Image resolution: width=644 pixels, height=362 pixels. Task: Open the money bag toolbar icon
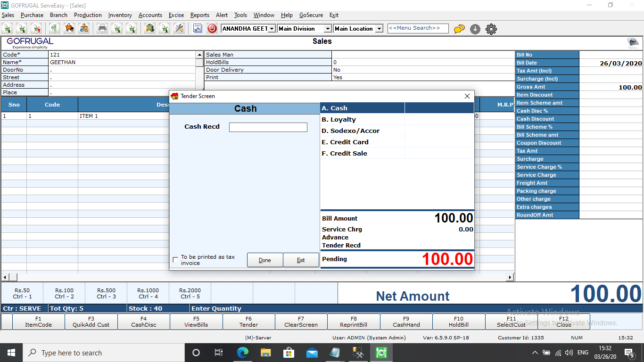pos(55,28)
